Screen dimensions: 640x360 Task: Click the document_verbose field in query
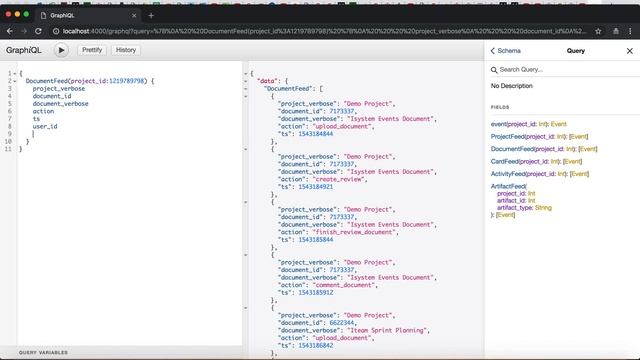point(60,104)
